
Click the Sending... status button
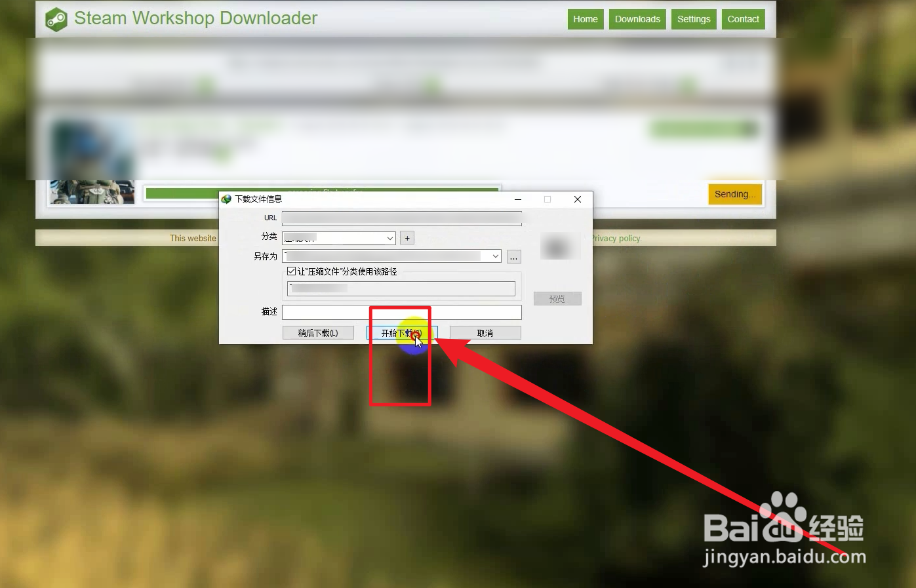click(735, 194)
